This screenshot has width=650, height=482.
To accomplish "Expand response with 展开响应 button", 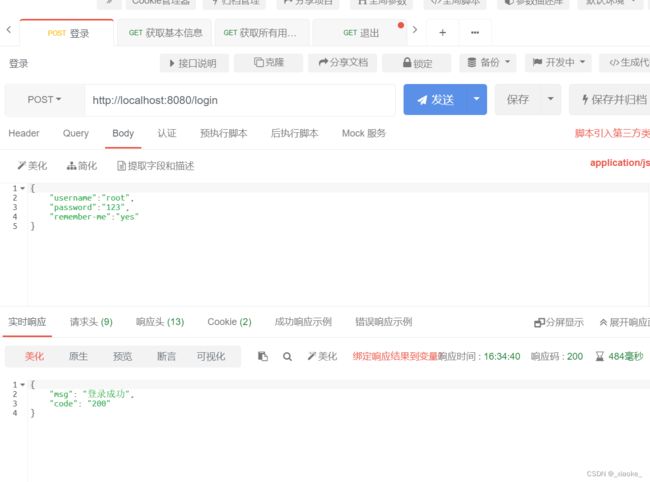I will 625,322.
